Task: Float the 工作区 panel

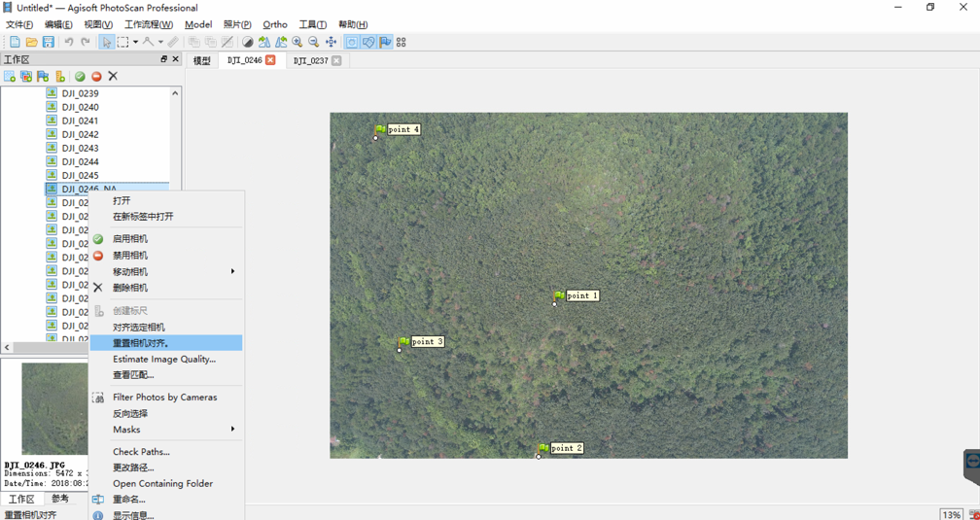Action: click(163, 59)
